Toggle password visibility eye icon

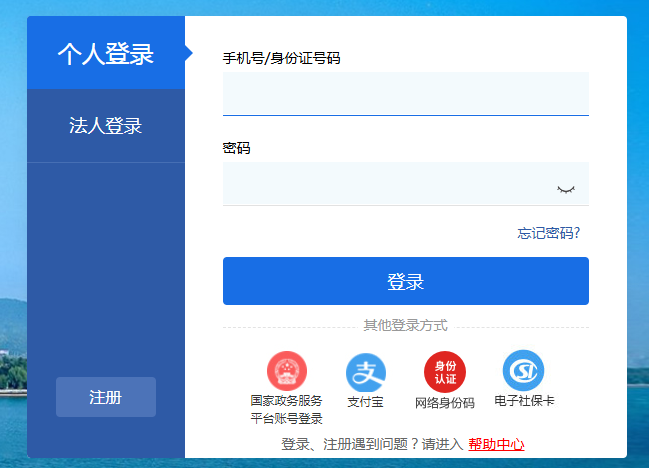pos(566,188)
